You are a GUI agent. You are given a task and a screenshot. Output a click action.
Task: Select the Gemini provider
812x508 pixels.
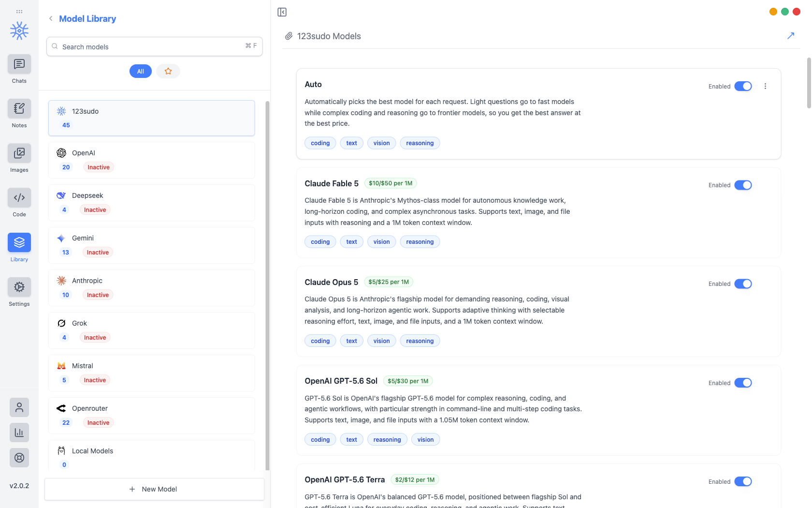coord(152,245)
